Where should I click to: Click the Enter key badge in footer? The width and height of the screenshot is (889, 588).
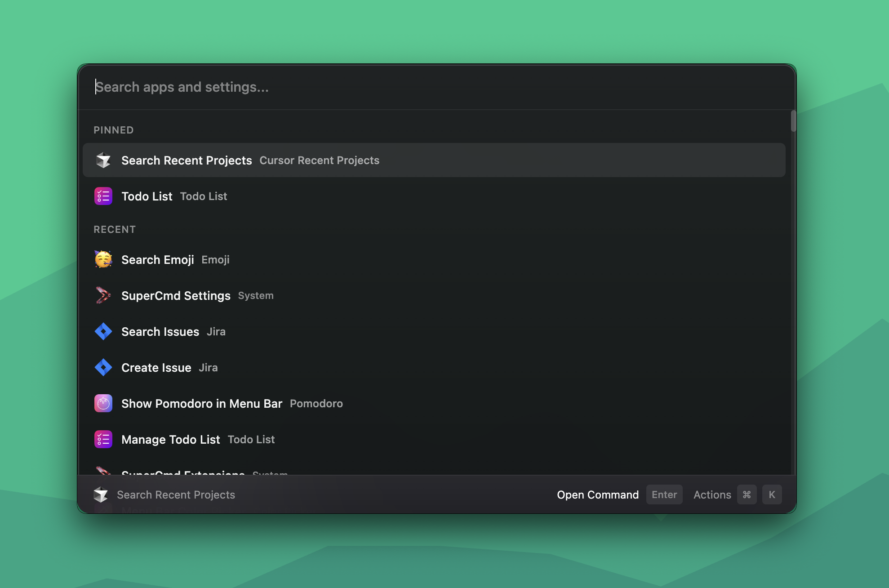pos(664,494)
